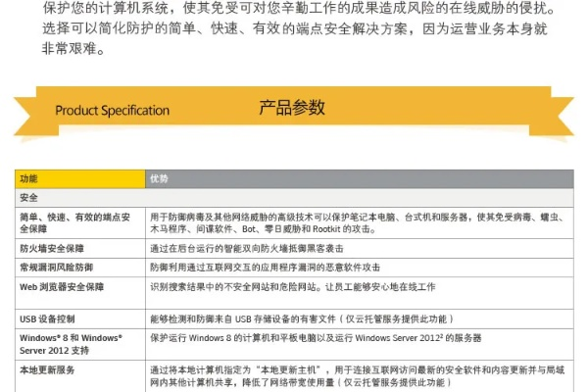Click the description about 智能双向防火墙抵御黑客袭击
The image size is (588, 392).
click(x=247, y=249)
